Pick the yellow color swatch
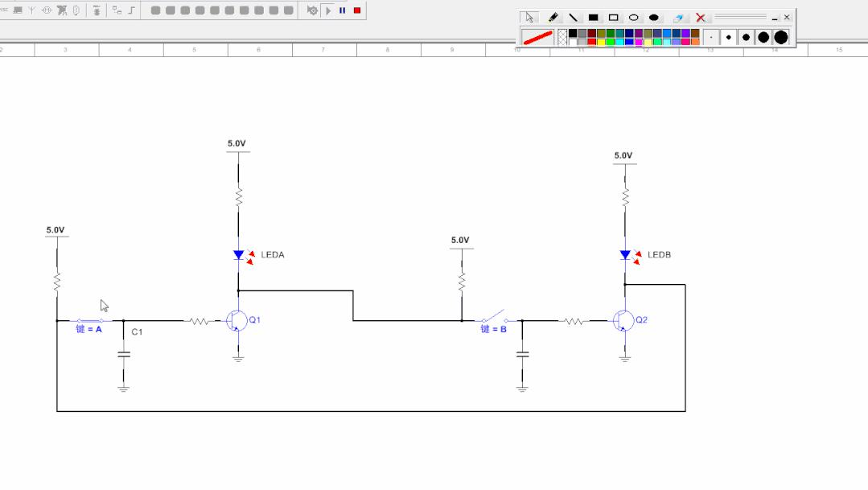This screenshot has width=868, height=490. (602, 42)
